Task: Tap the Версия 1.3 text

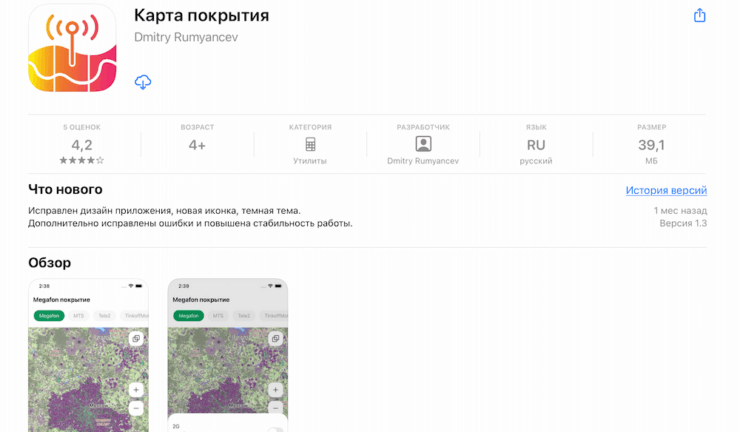Action: coord(683,223)
